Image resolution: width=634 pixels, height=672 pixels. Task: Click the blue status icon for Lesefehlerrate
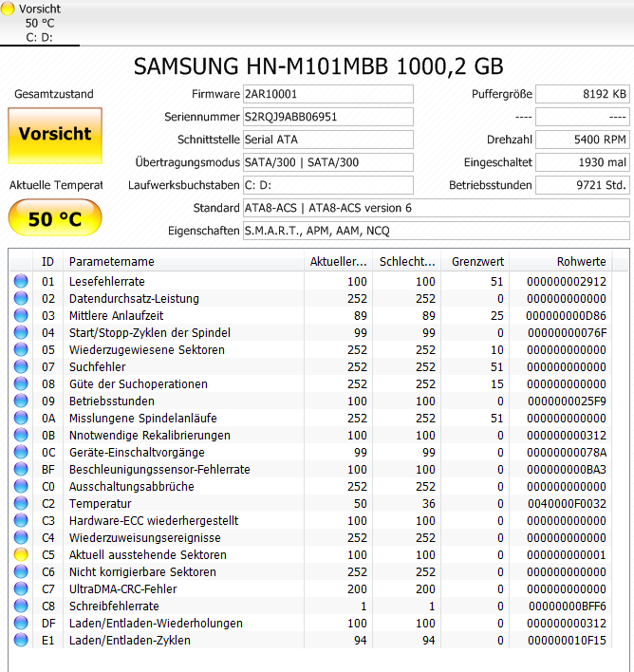point(21,281)
